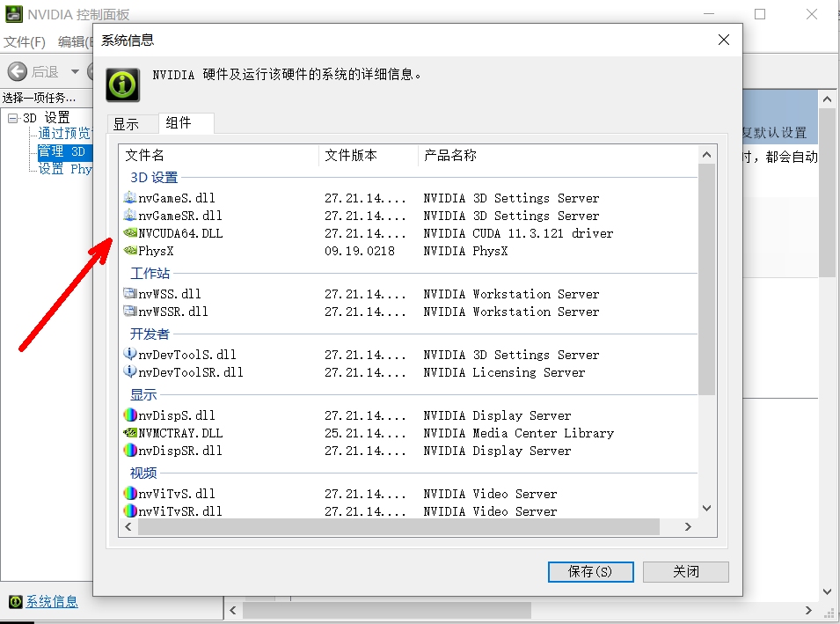Click the nvWSS.dll file icon
Image resolution: width=840 pixels, height=624 pixels.
(x=129, y=293)
